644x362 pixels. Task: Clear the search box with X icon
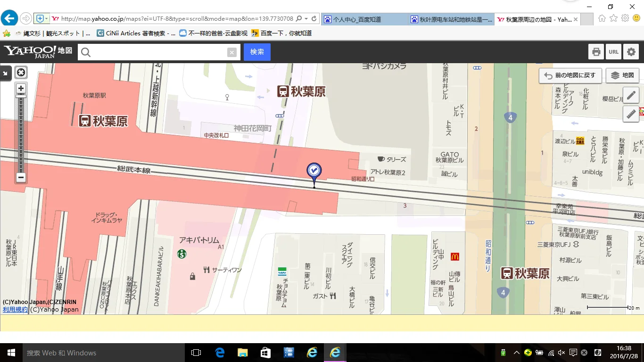[231, 52]
